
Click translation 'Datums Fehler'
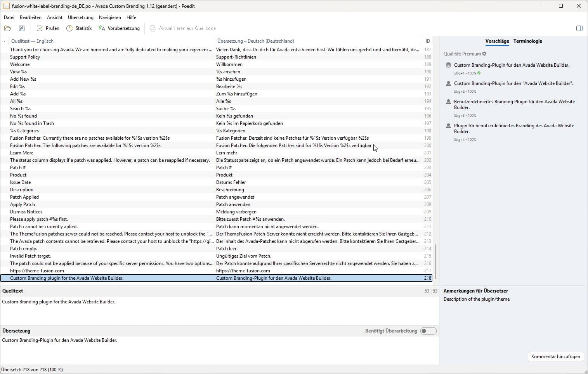click(x=231, y=182)
